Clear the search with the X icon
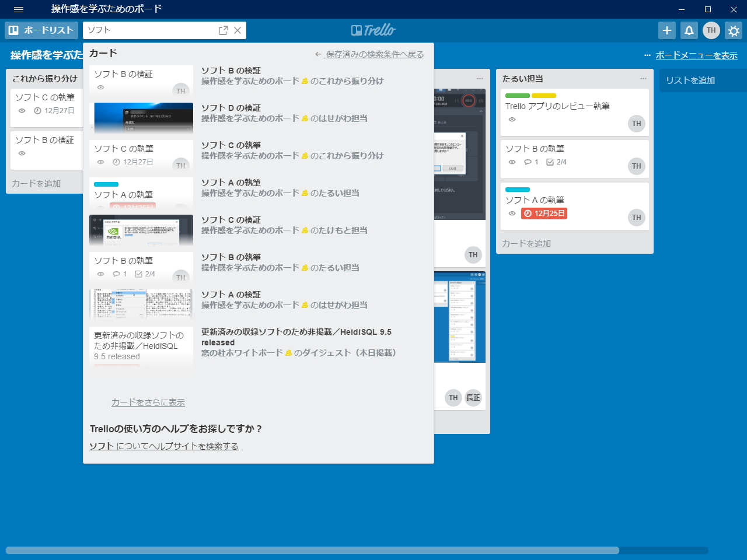Viewport: 747px width, 560px height. pos(237,30)
